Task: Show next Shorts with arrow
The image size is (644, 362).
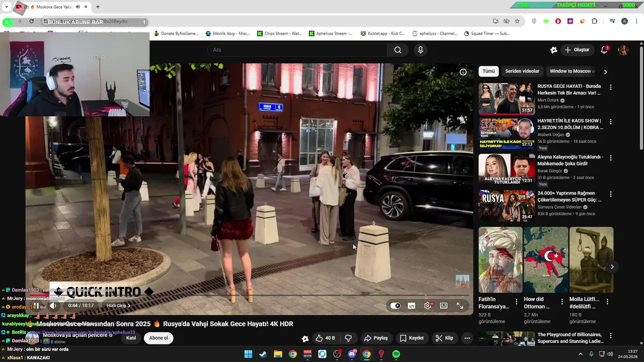Action: 612,266
